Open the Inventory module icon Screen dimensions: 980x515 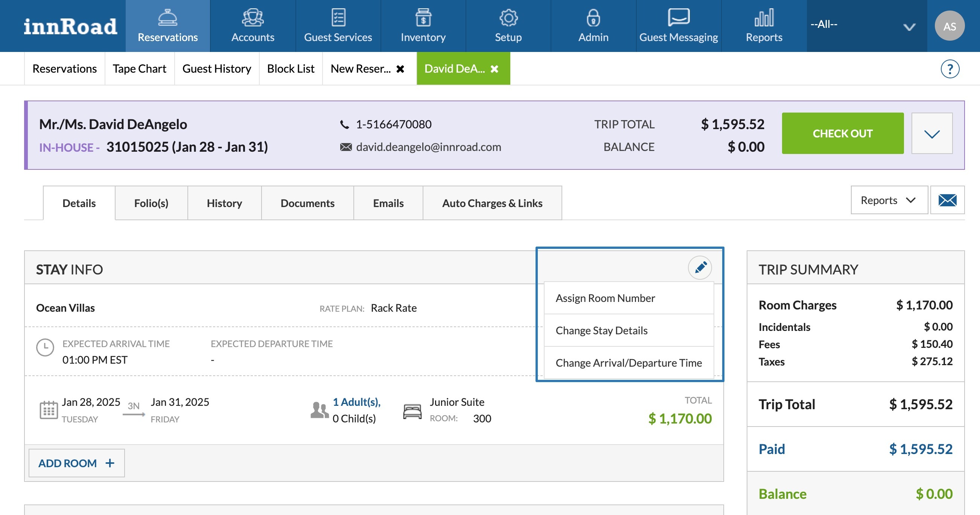[423, 18]
